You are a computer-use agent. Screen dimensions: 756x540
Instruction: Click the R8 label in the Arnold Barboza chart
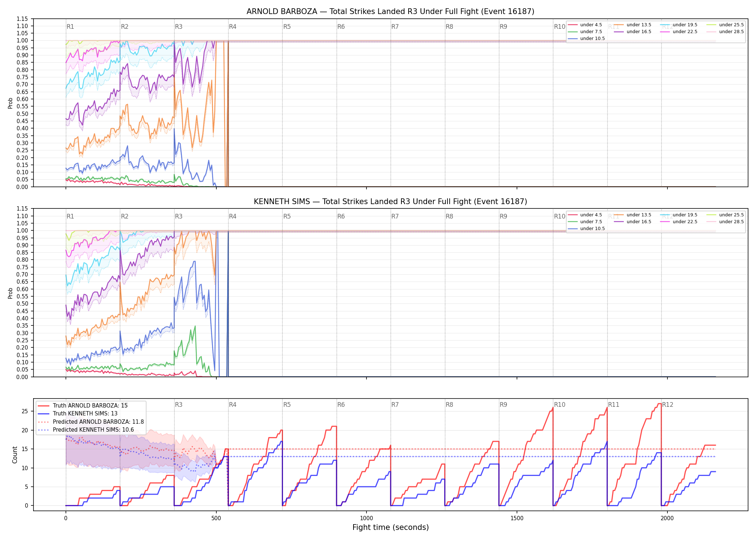pyautogui.click(x=449, y=27)
